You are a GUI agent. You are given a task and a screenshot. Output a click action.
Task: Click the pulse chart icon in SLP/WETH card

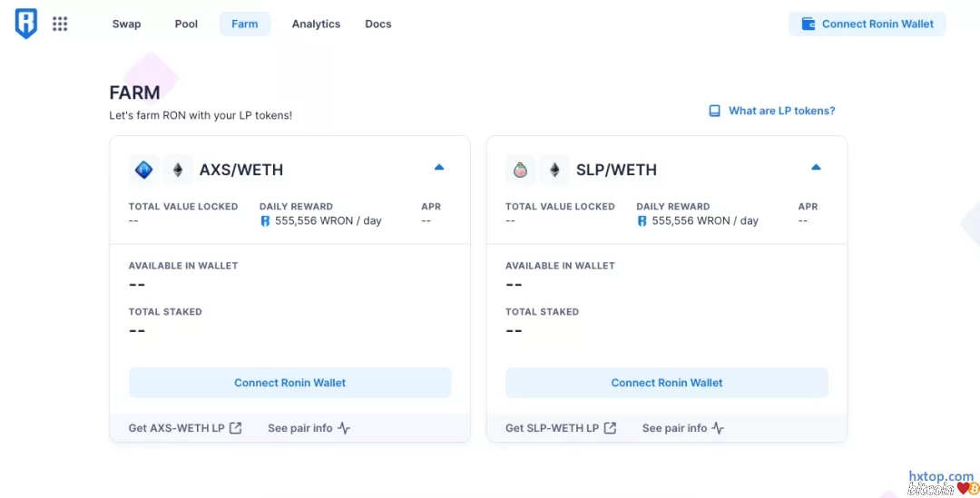(718, 428)
